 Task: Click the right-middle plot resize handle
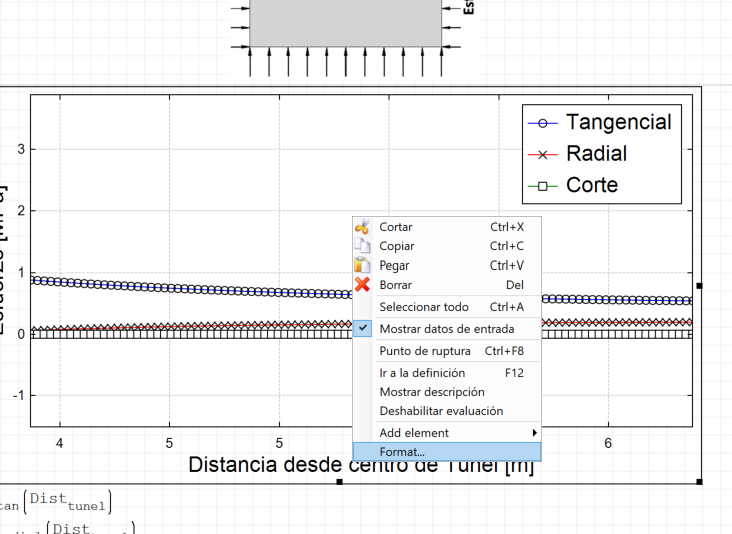pyautogui.click(x=699, y=285)
